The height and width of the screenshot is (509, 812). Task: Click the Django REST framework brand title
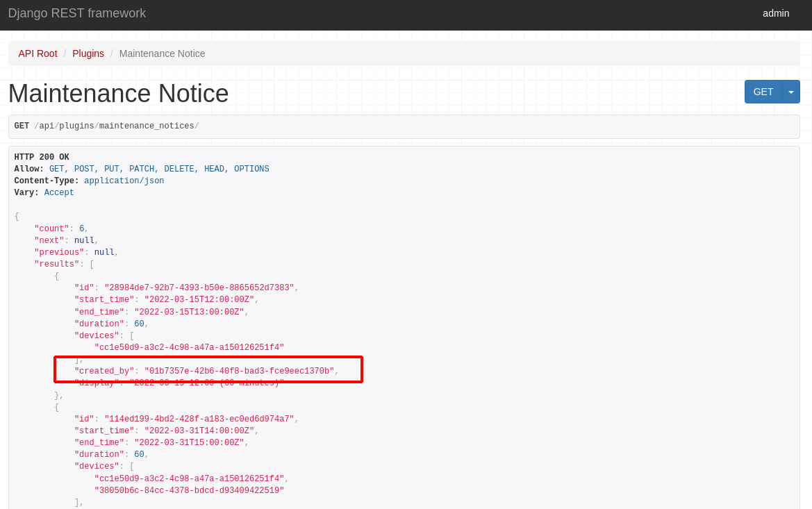76,12
